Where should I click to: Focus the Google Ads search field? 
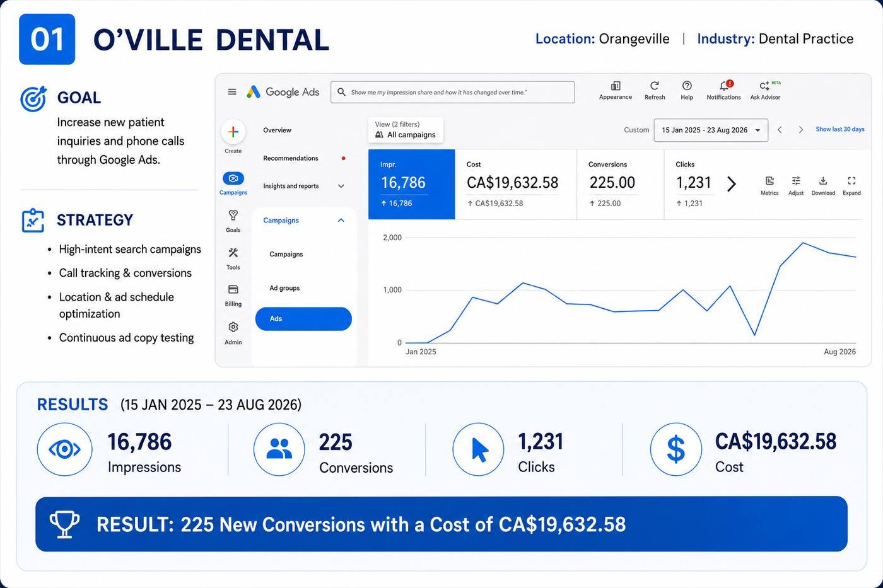click(452, 92)
